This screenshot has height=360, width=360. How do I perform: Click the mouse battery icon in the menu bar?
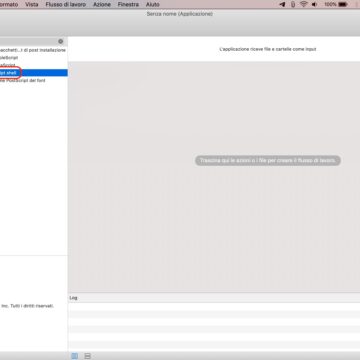pos(293,4)
